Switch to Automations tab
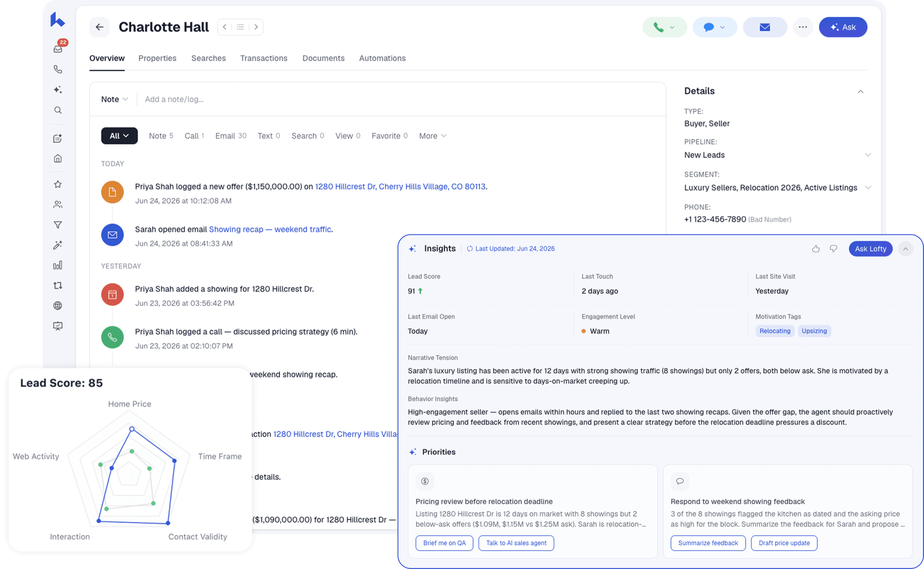 click(382, 58)
